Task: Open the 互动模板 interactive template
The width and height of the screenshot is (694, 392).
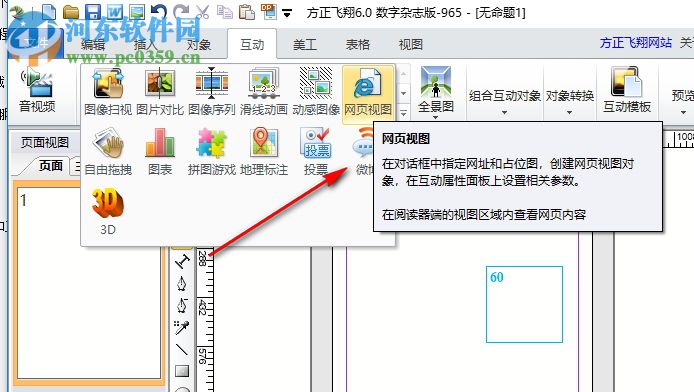Action: [x=627, y=90]
